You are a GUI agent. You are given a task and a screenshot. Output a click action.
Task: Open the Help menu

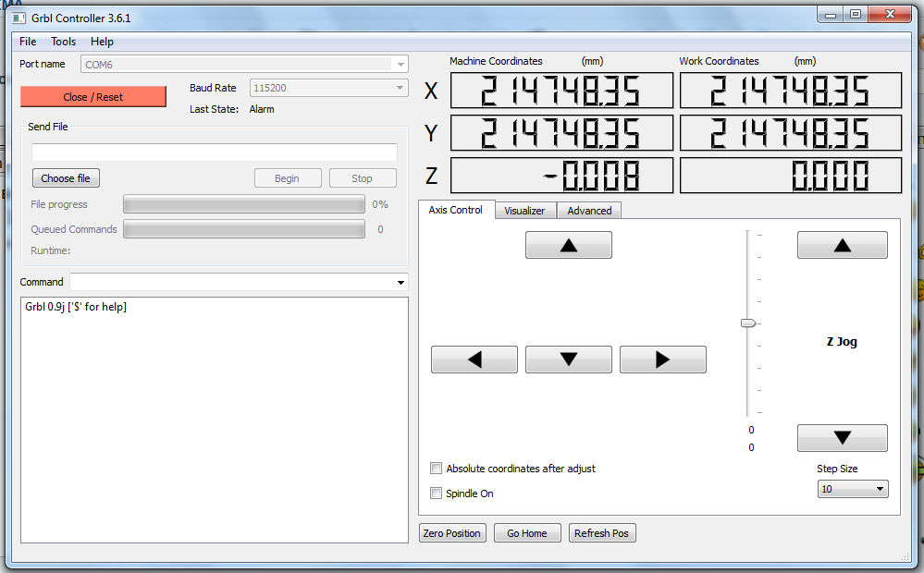(102, 42)
